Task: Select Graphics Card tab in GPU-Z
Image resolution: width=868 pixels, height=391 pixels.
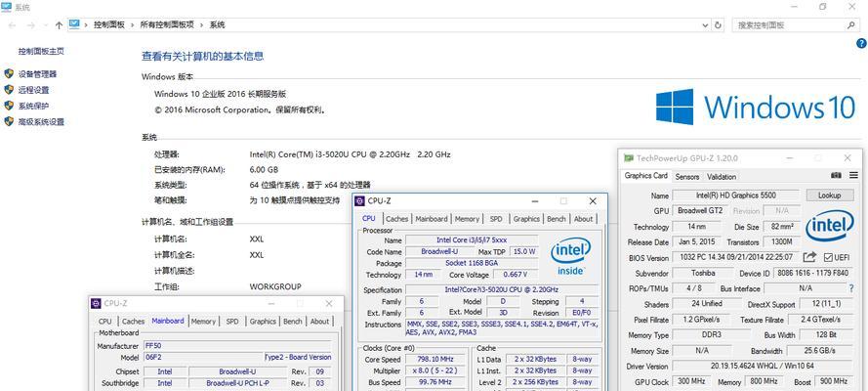Action: pyautogui.click(x=646, y=176)
